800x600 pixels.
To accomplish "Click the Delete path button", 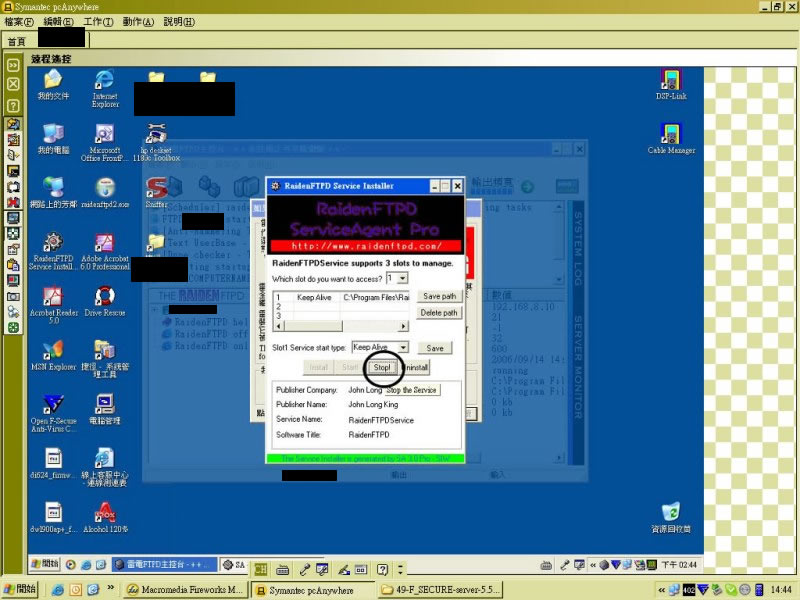I will point(439,313).
